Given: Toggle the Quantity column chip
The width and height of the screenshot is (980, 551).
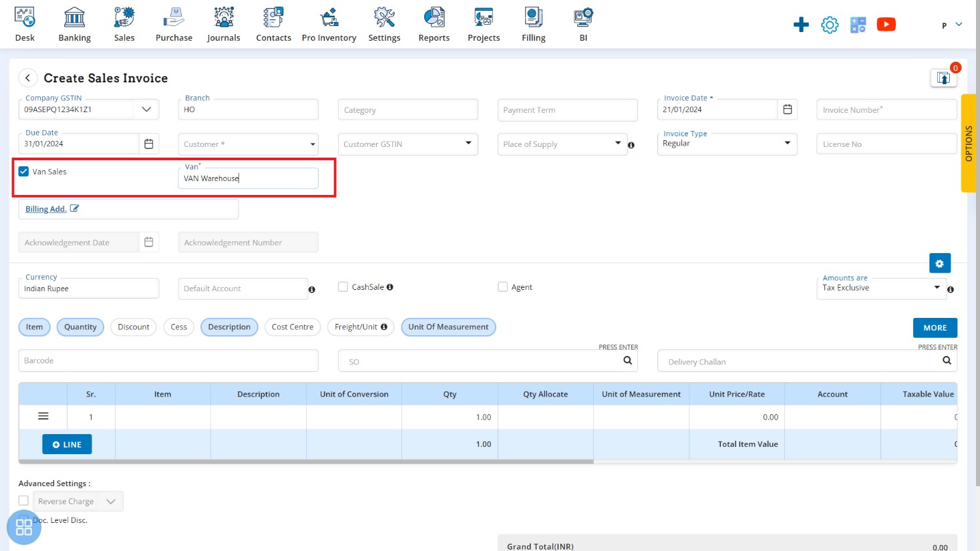Looking at the screenshot, I should coord(80,327).
